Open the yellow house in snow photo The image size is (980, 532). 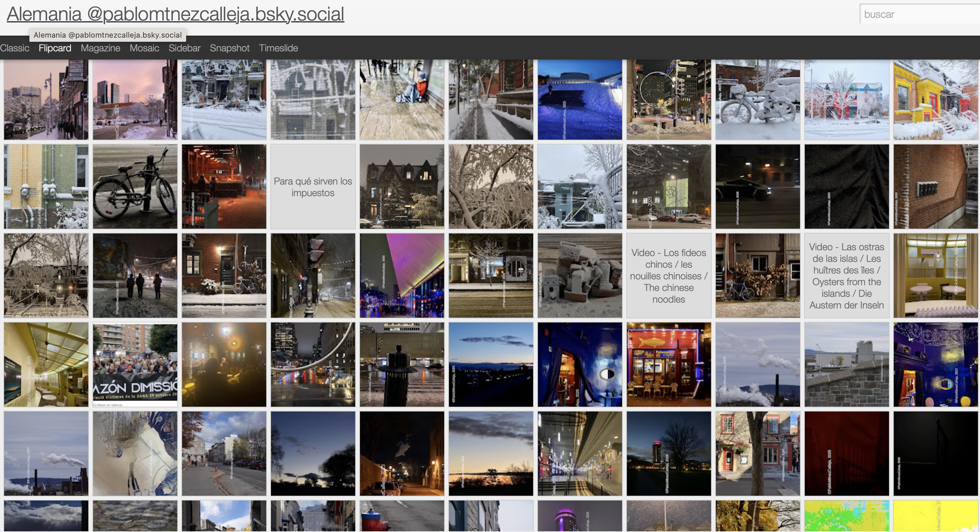click(x=935, y=100)
